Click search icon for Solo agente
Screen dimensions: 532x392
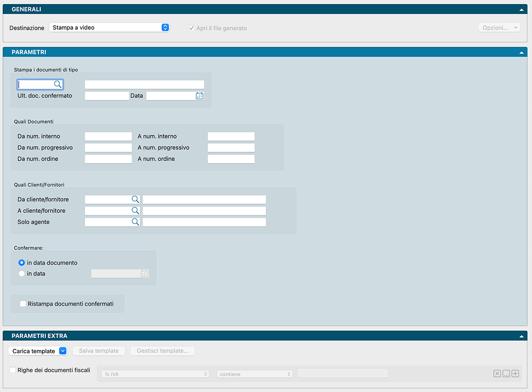135,222
